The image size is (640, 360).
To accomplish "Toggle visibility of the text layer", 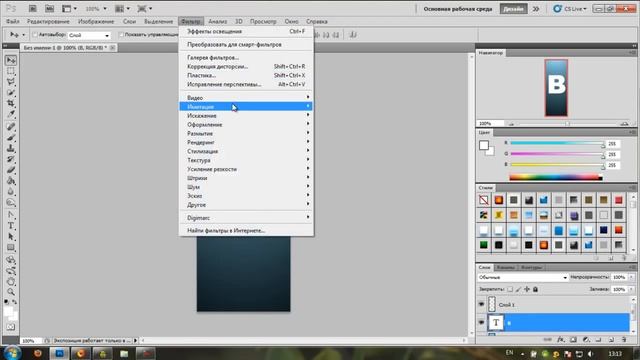I will click(x=481, y=322).
